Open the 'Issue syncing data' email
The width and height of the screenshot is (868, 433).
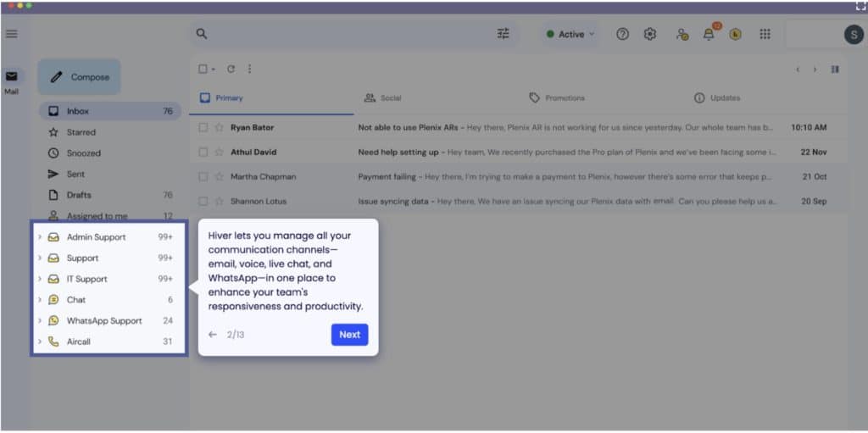click(518, 201)
